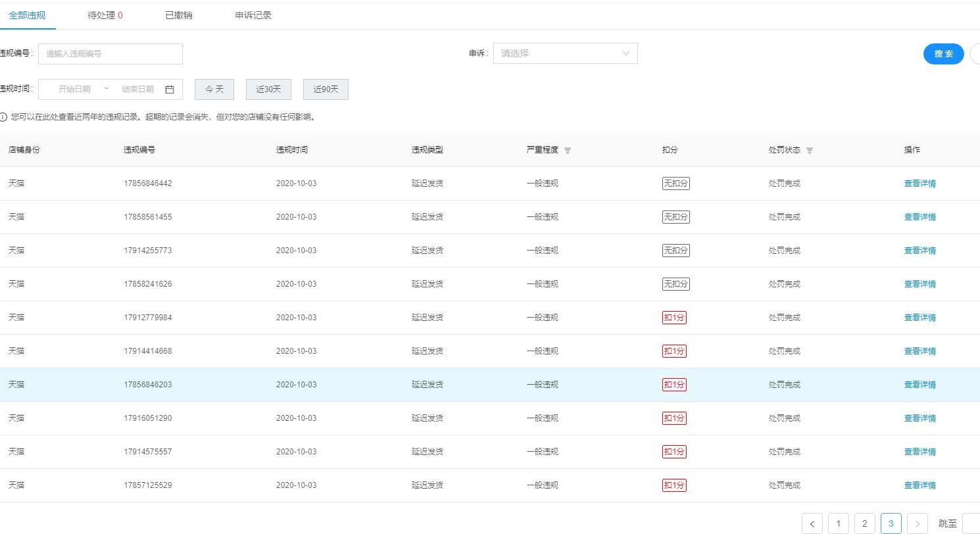Click violation number 17856846442
This screenshot has height=534, width=980.
tap(148, 183)
